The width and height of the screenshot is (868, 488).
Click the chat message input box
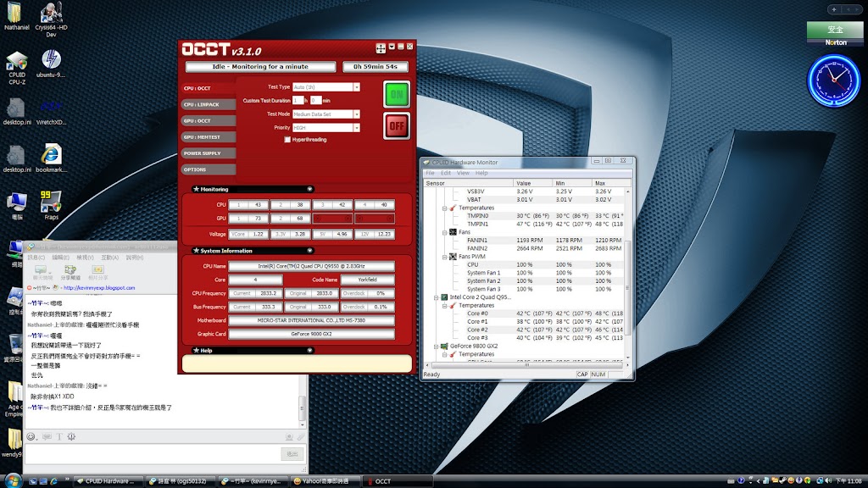click(x=153, y=454)
